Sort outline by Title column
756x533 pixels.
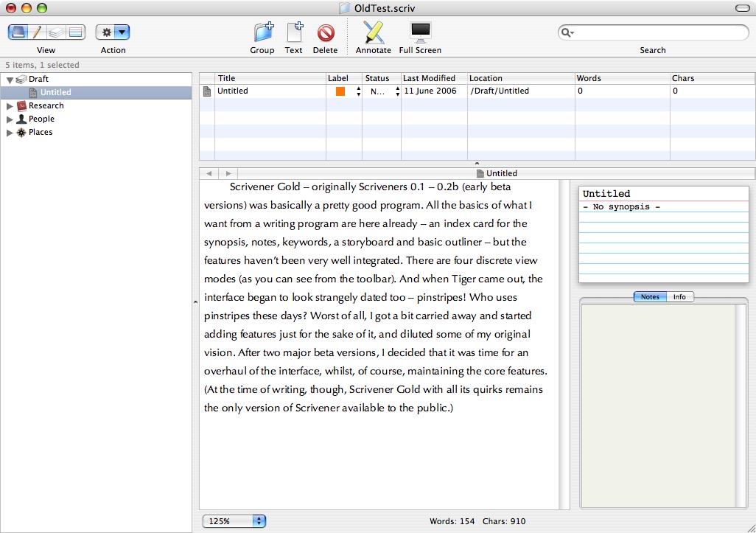click(x=270, y=78)
